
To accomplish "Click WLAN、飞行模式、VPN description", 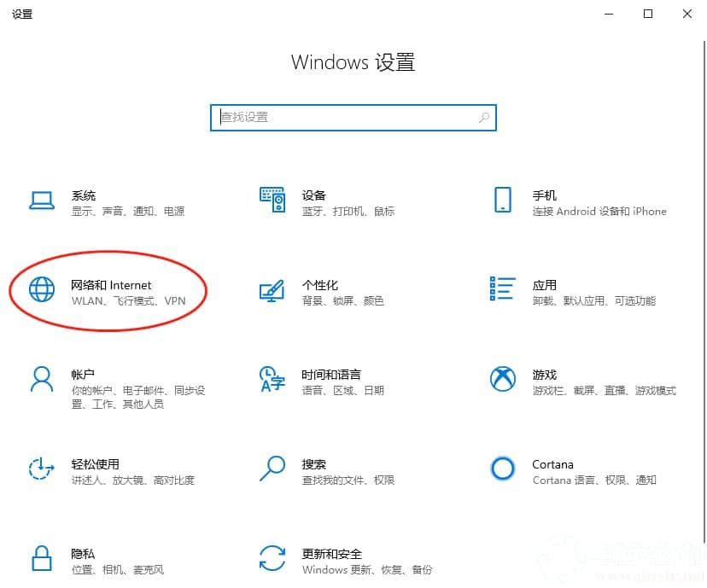I will [128, 301].
